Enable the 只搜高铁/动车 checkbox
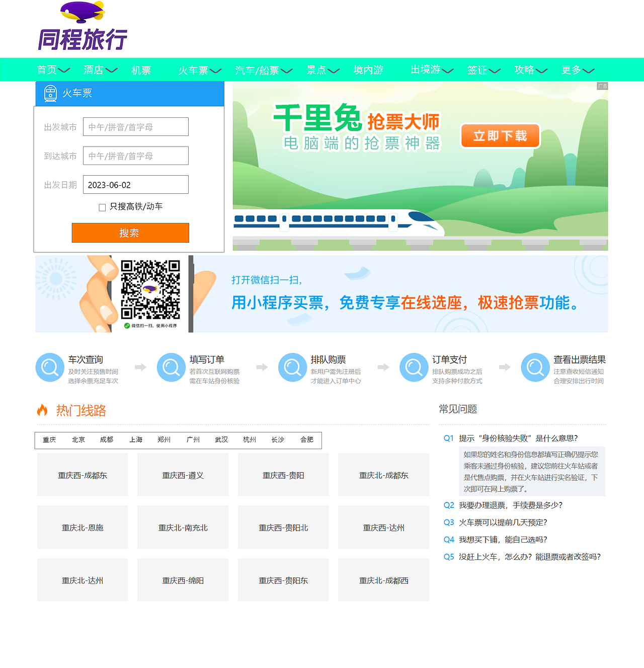The height and width of the screenshot is (668, 644). click(102, 207)
